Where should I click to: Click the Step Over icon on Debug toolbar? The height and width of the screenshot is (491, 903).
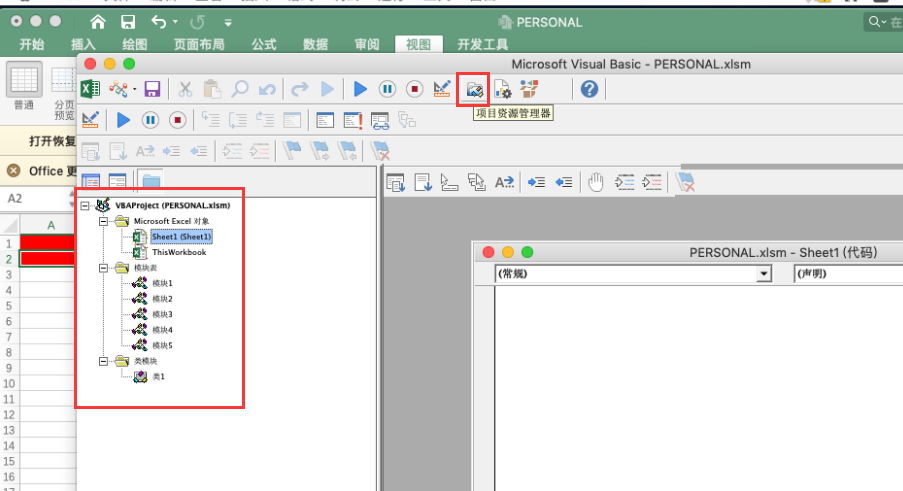click(238, 120)
